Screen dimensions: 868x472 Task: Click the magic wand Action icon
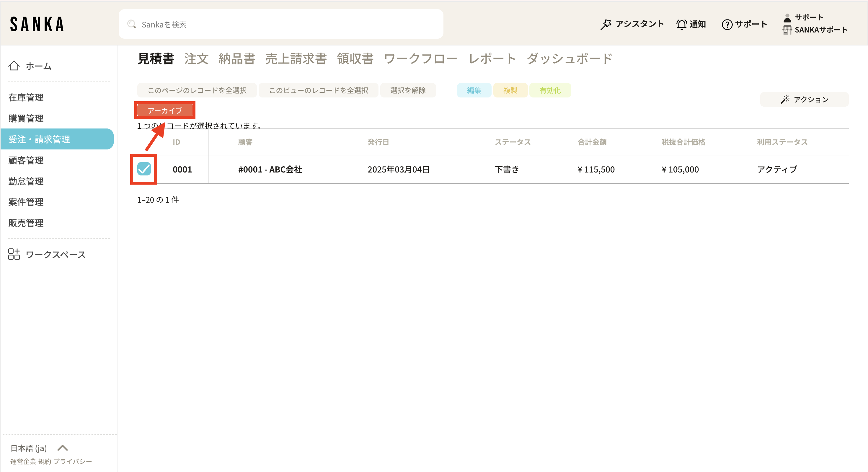(785, 99)
